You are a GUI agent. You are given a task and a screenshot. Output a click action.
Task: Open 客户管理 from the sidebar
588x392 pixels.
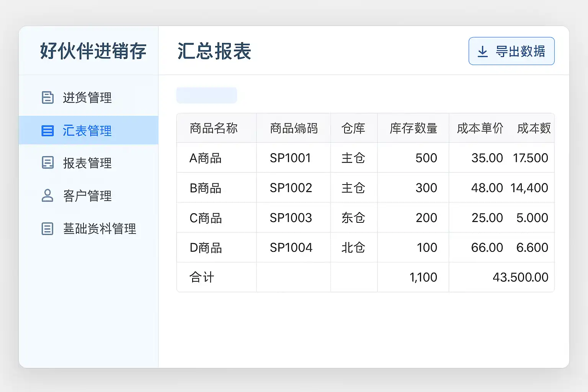87,196
